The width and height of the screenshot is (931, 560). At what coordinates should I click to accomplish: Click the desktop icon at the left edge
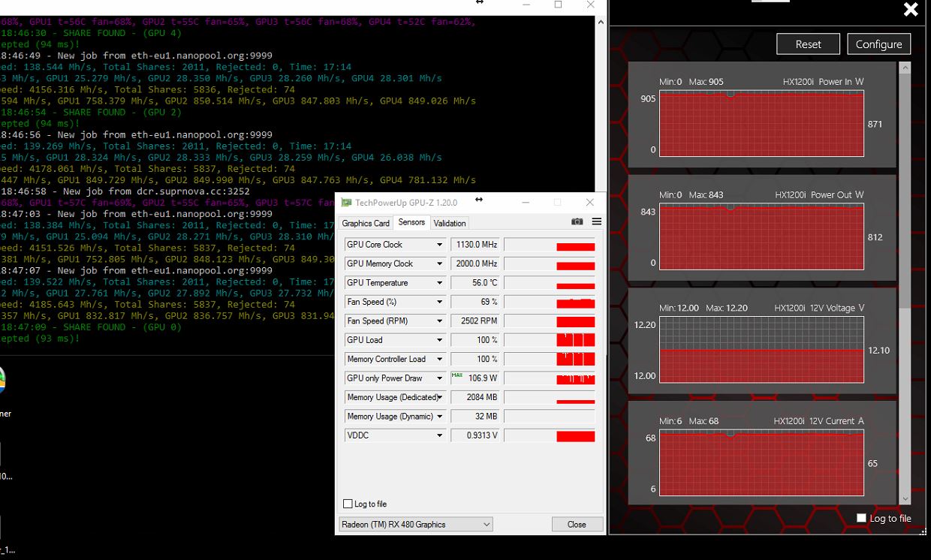point(2,381)
